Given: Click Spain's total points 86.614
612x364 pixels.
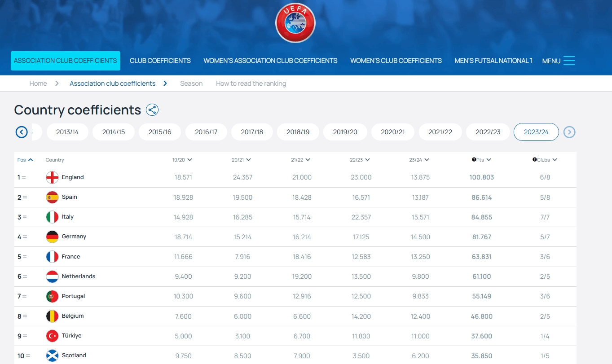Looking at the screenshot, I should click(x=482, y=197).
